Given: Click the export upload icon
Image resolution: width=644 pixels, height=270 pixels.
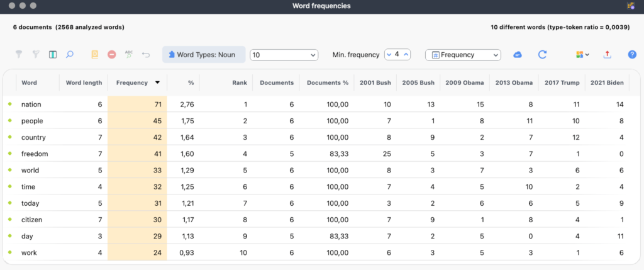Looking at the screenshot, I should click(608, 55).
